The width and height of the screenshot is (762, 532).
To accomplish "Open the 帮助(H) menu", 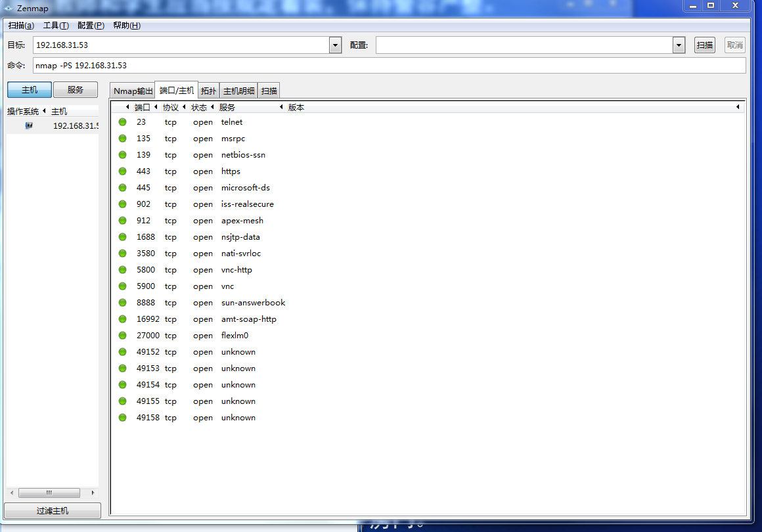I will point(127,25).
